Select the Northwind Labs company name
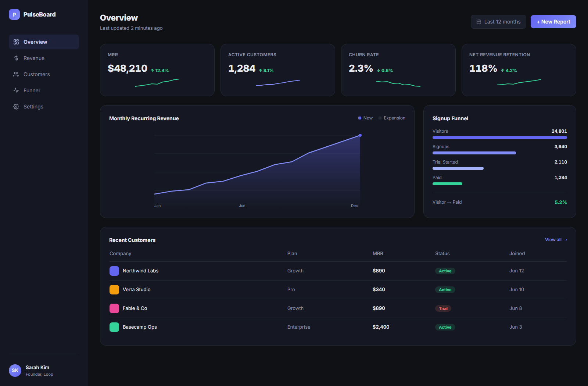 [141, 271]
